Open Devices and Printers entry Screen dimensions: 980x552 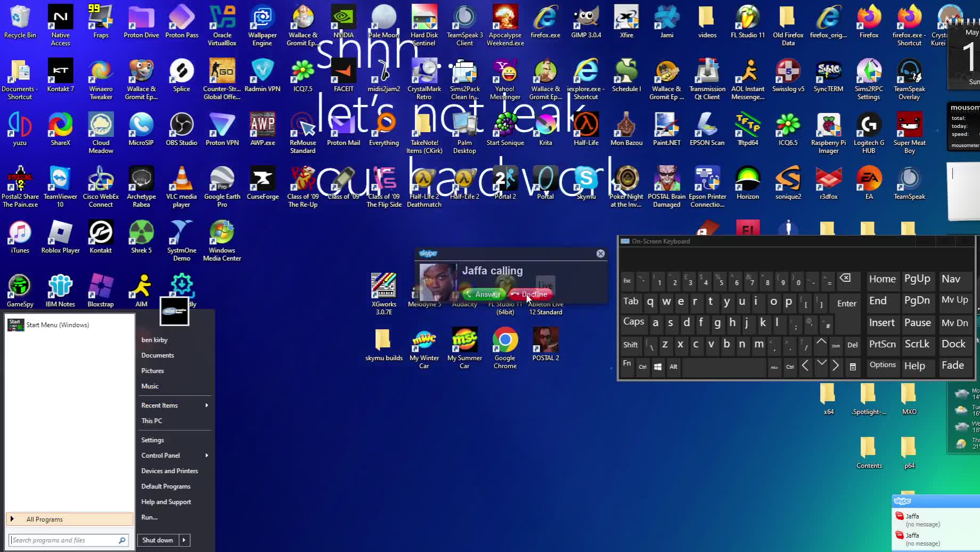click(x=169, y=471)
